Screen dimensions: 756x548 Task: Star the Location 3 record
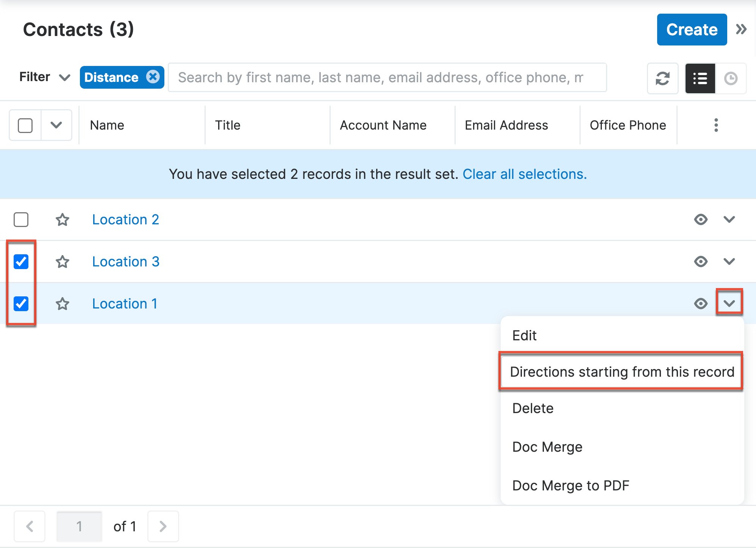pos(62,262)
